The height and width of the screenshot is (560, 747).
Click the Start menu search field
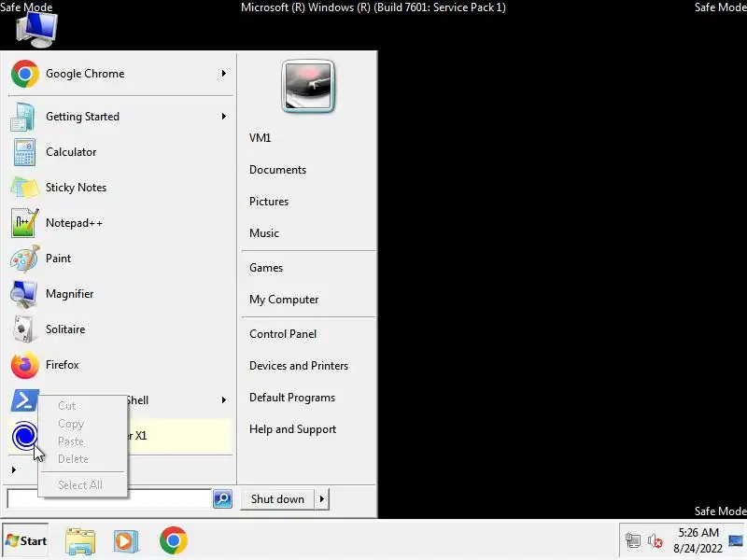[x=109, y=499]
